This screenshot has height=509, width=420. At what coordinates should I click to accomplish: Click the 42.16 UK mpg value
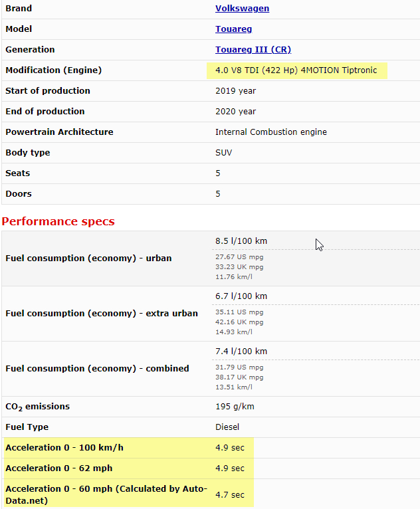point(239,322)
